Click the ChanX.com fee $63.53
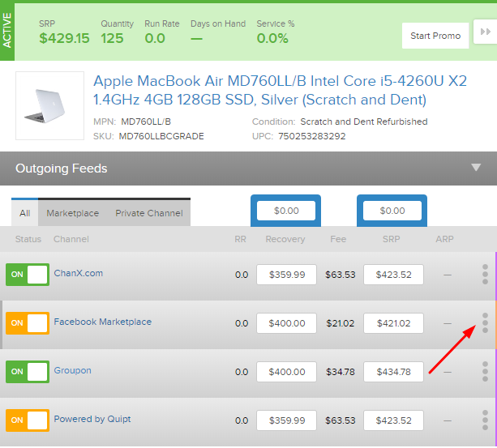 (340, 275)
